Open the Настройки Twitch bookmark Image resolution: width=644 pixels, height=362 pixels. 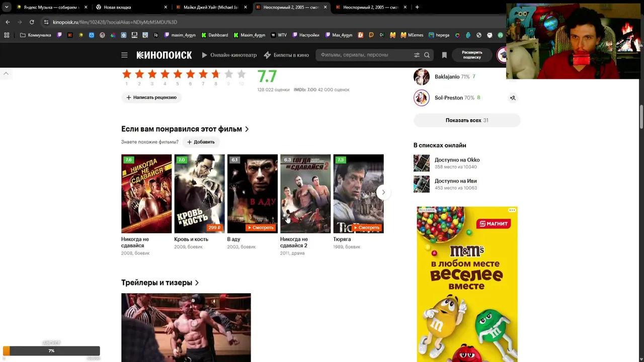pos(305,35)
